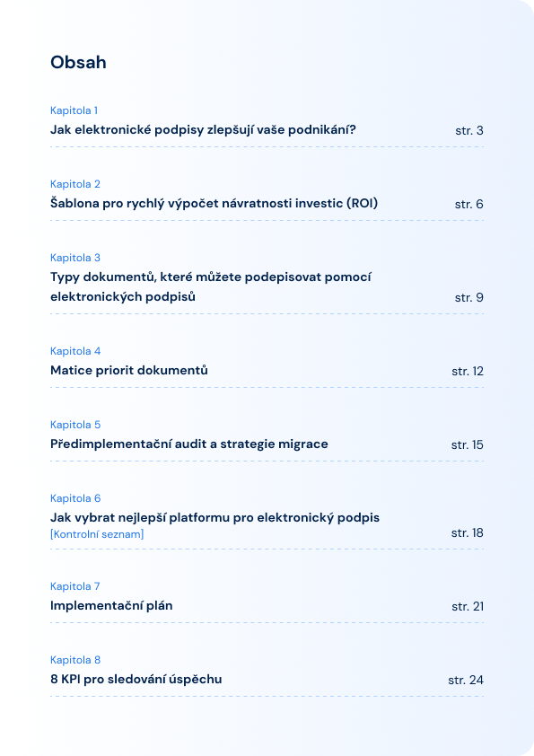The width and height of the screenshot is (534, 756).
Task: Open chapter 'Jak elektronické podpisy zlepšují vaše podnikání?'
Action: [203, 130]
